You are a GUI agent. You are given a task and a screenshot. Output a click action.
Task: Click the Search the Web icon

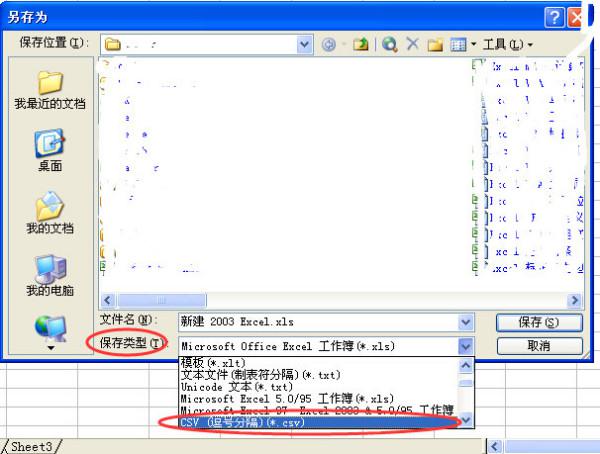[390, 44]
